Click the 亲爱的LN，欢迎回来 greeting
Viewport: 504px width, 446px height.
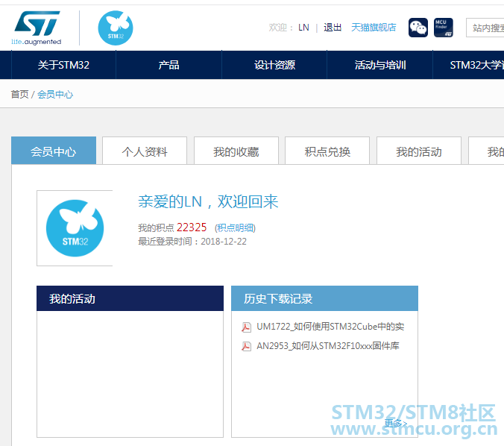pyautogui.click(x=208, y=202)
